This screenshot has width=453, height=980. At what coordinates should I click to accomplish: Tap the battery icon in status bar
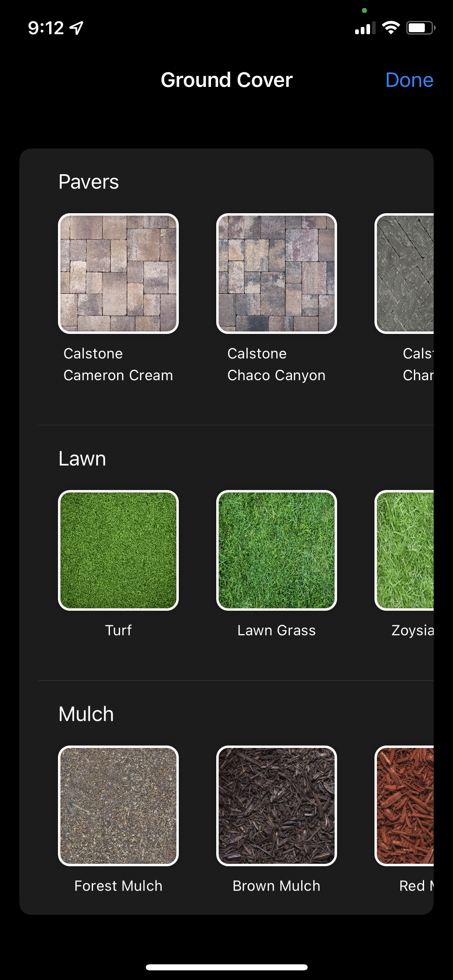421,28
